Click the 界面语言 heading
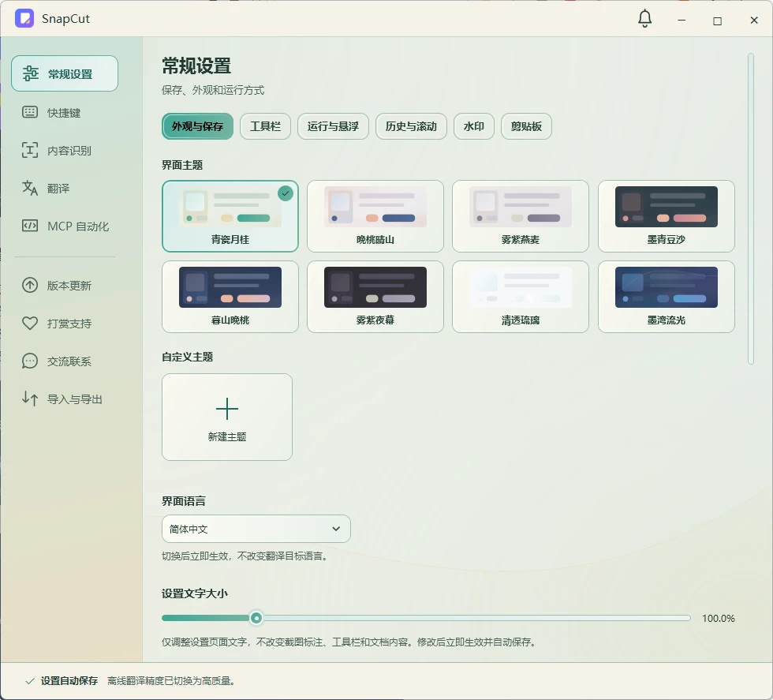773x700 pixels. (x=183, y=501)
